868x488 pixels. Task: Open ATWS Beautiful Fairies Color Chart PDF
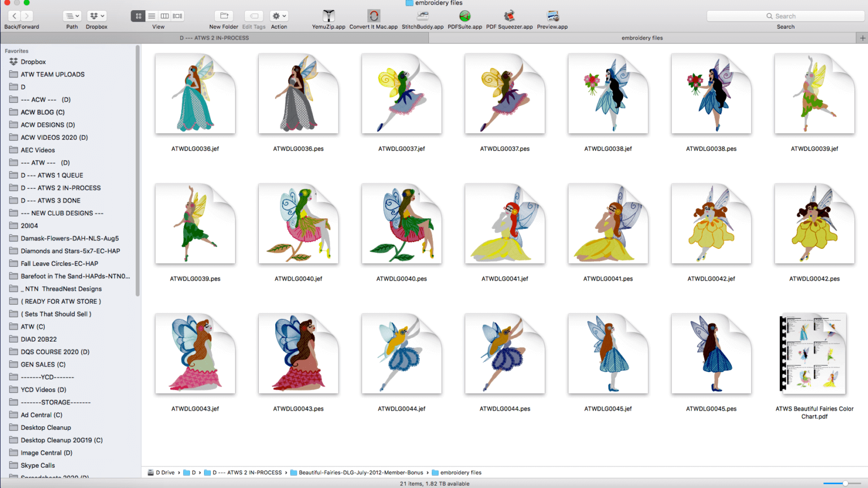pos(814,353)
